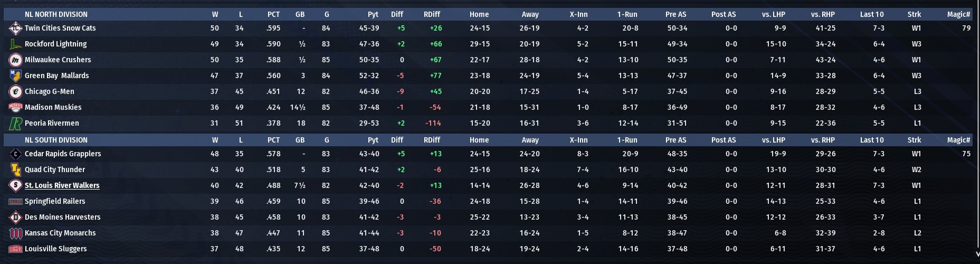The image size is (980, 264).
Task: Click the Des Moines Harvesters logo
Action: point(15,217)
